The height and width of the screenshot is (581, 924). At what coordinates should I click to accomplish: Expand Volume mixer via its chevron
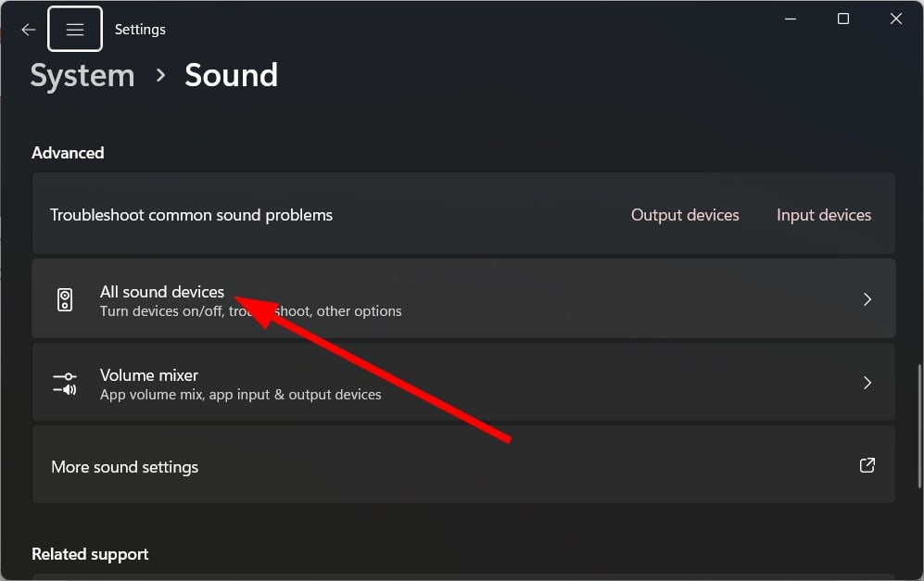coord(867,383)
